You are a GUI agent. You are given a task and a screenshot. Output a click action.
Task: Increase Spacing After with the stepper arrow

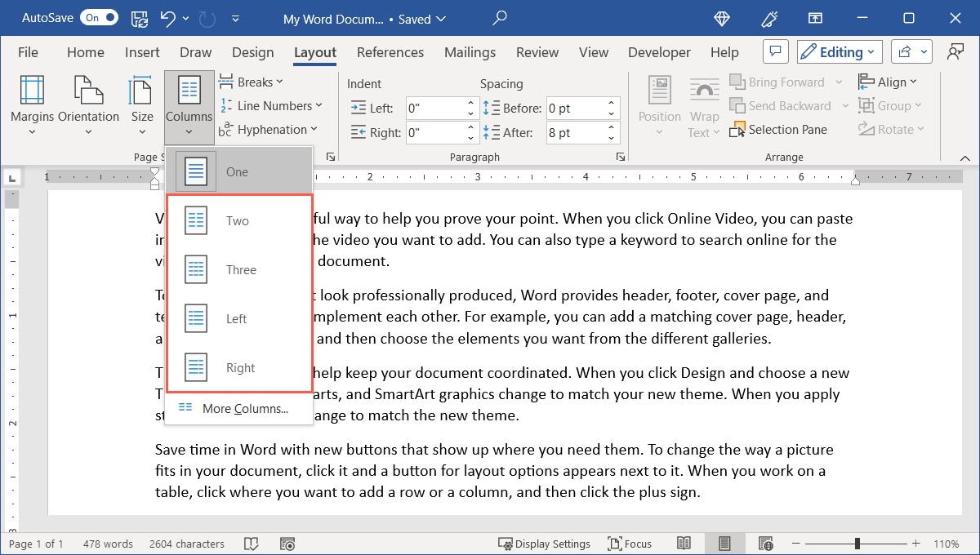point(610,127)
